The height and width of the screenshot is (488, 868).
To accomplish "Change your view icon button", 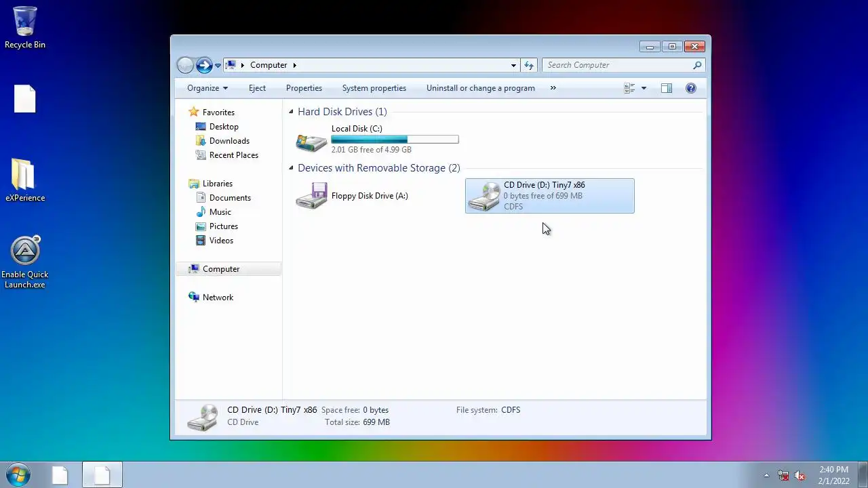I will (x=629, y=88).
